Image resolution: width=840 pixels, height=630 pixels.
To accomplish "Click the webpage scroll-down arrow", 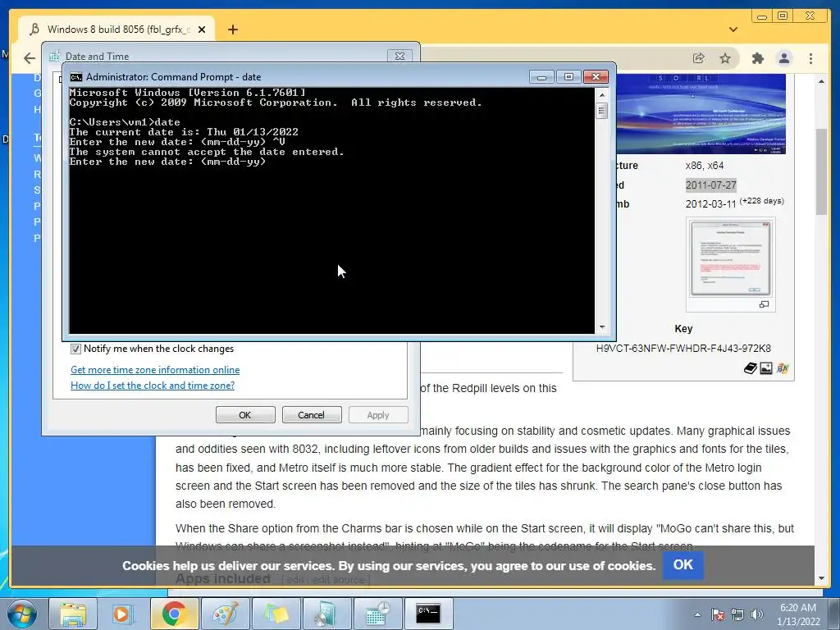I will 821,578.
